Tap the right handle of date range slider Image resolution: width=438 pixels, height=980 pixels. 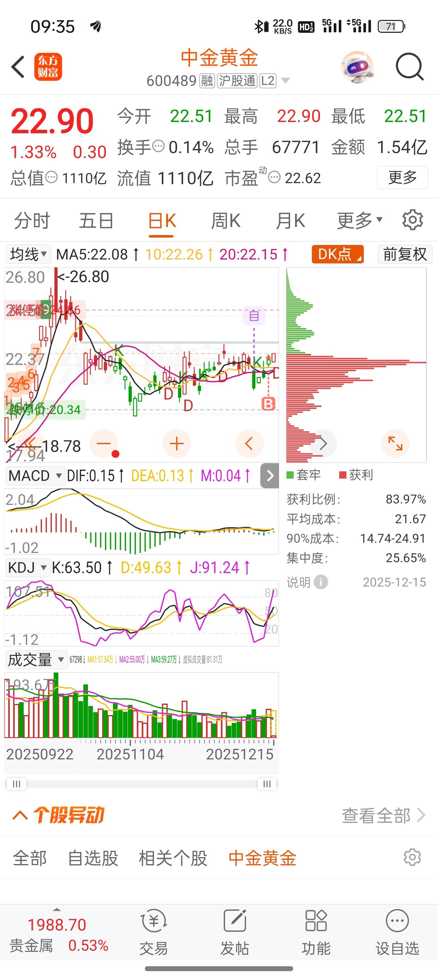coord(267,784)
